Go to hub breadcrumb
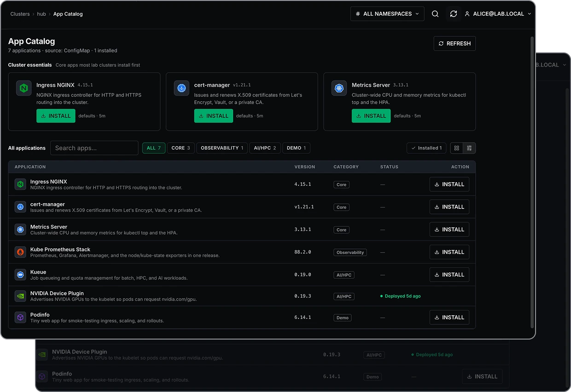 click(41, 14)
